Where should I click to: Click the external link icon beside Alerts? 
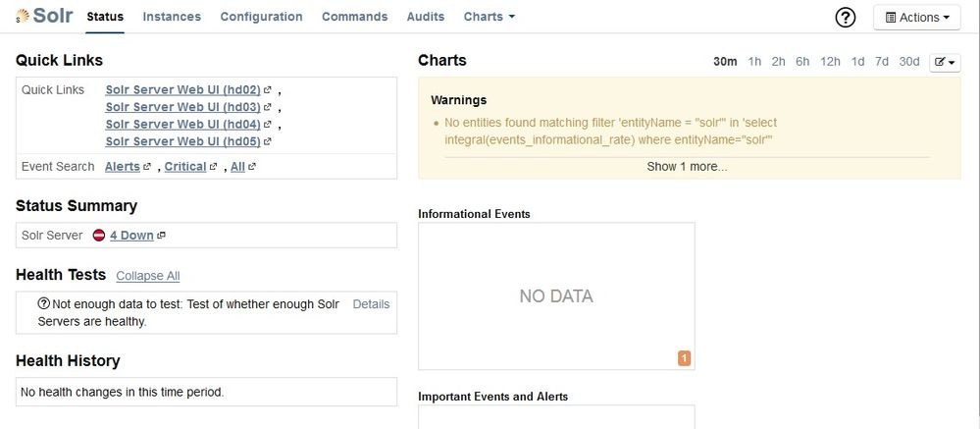click(147, 167)
